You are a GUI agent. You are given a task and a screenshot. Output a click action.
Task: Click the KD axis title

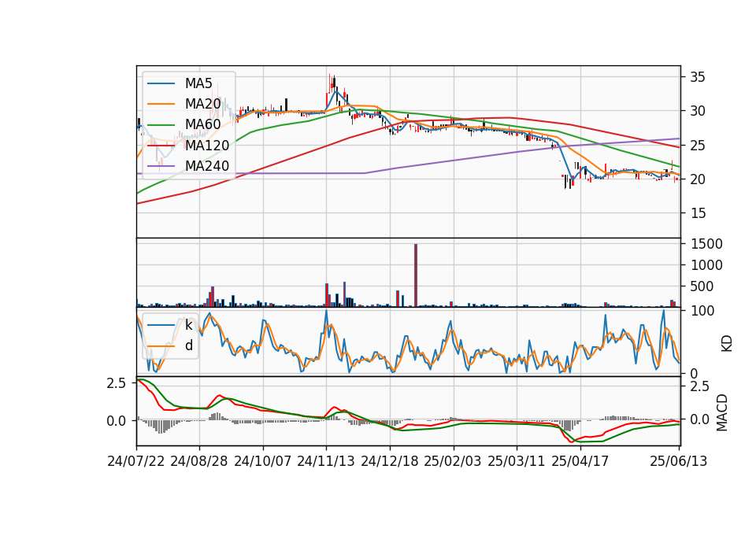[x=727, y=344]
